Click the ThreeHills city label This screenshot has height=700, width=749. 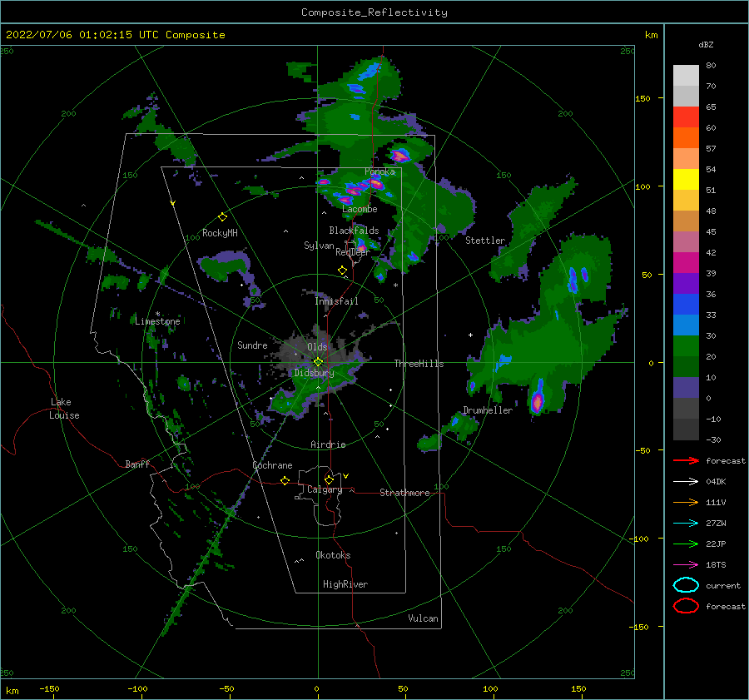tap(419, 364)
